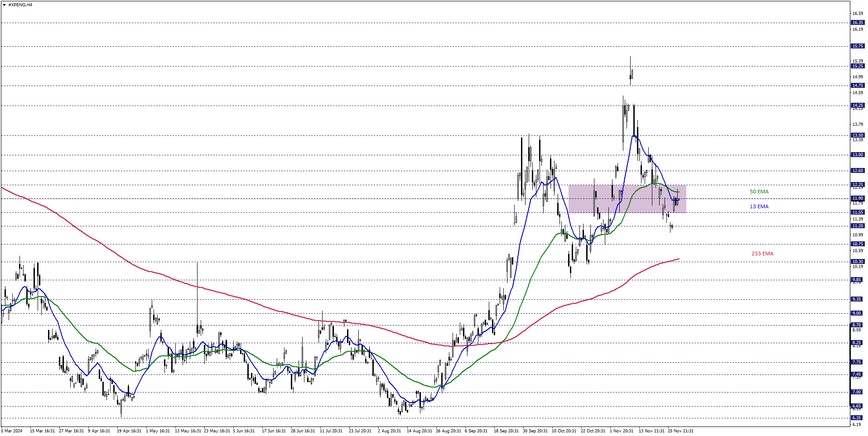The width and height of the screenshot is (868, 436).
Task: Click the 11 Jul 20:31 date label
Action: click(x=331, y=431)
